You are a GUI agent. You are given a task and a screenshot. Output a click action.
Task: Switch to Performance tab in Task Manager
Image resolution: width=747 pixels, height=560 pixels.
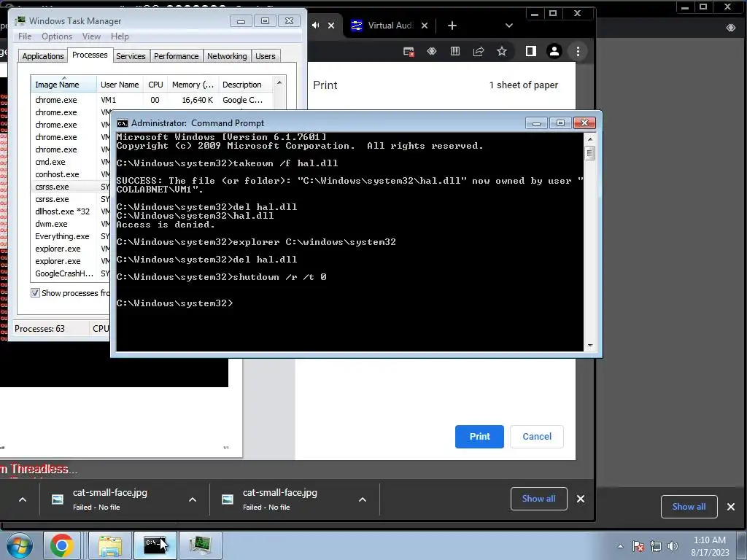click(x=177, y=56)
